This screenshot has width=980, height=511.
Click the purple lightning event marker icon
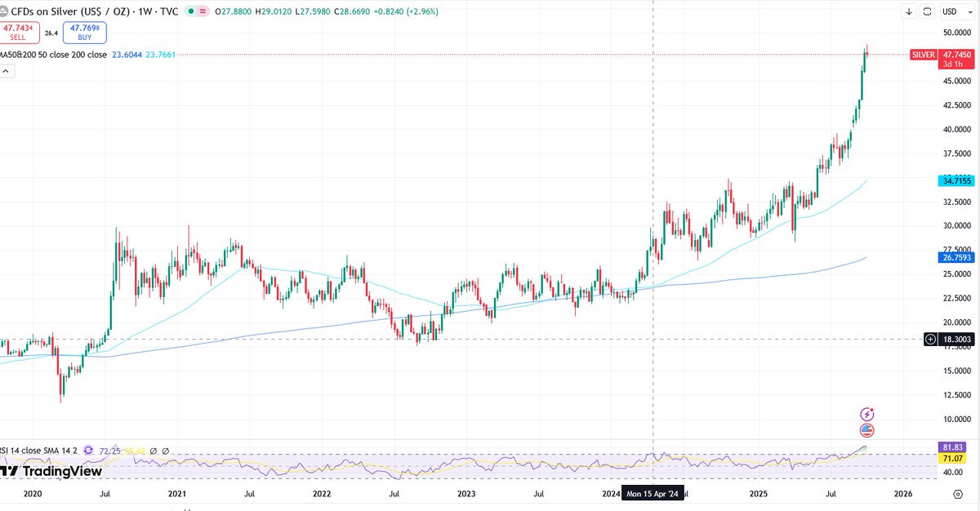[867, 415]
